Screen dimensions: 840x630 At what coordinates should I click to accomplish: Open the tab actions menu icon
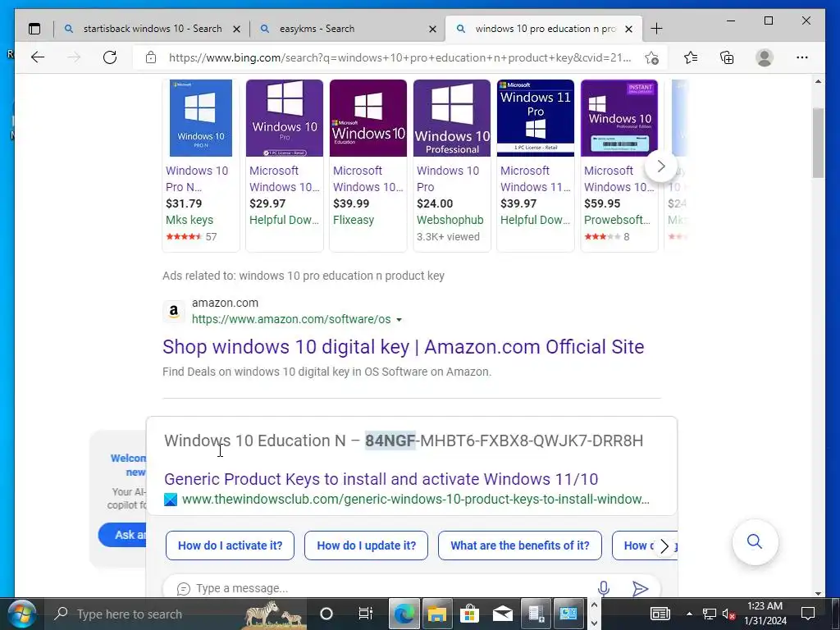click(x=34, y=29)
